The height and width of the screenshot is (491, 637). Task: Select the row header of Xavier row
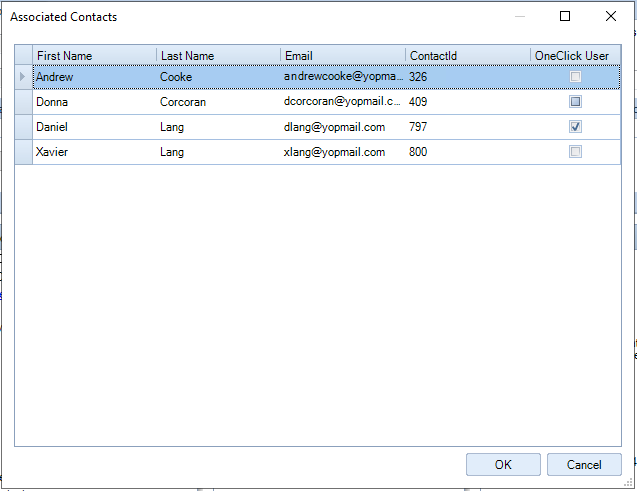click(x=24, y=152)
